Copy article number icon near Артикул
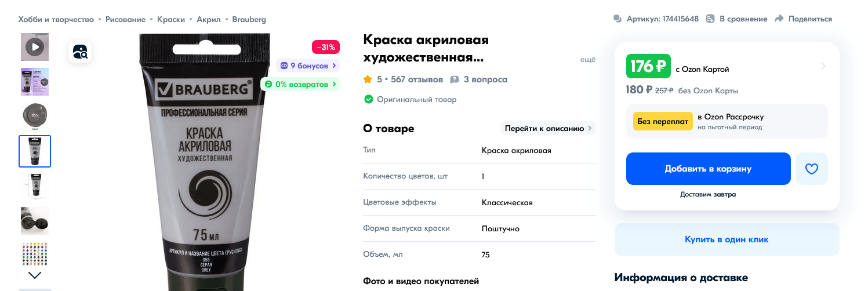 click(618, 19)
